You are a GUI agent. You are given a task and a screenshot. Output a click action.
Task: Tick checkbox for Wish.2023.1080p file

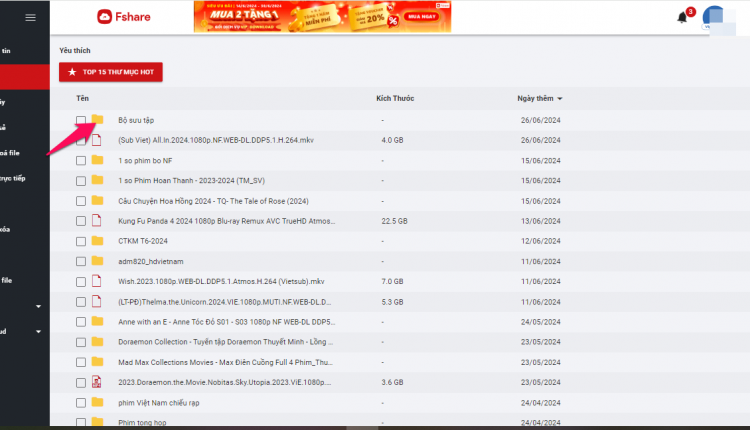(81, 282)
